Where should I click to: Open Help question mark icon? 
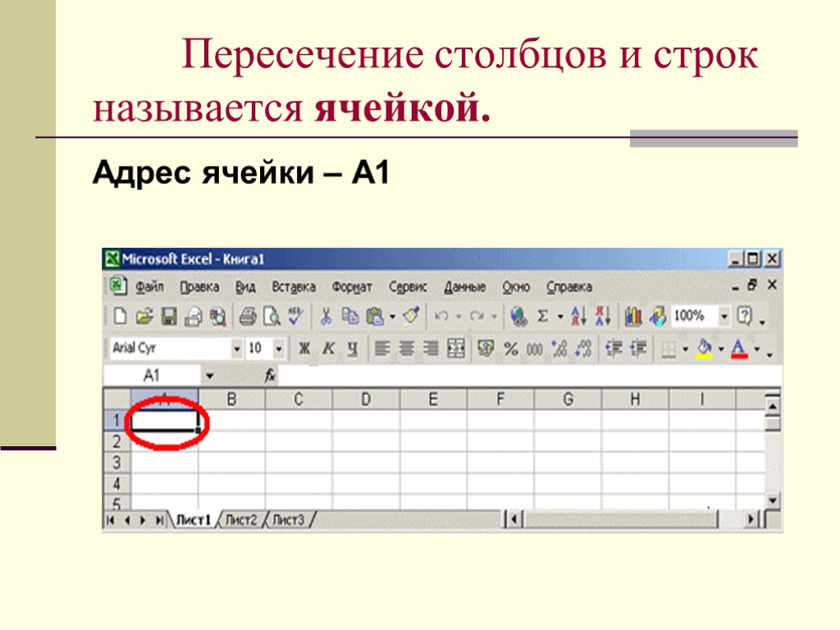coord(745,316)
